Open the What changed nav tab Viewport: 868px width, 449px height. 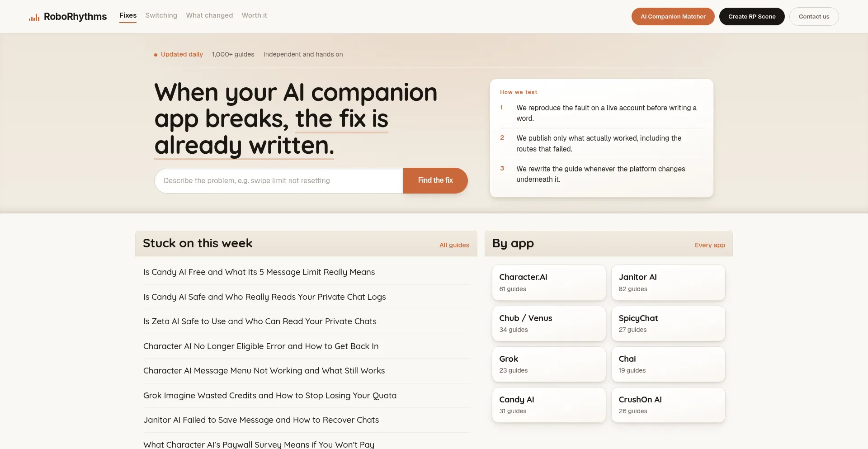(209, 15)
